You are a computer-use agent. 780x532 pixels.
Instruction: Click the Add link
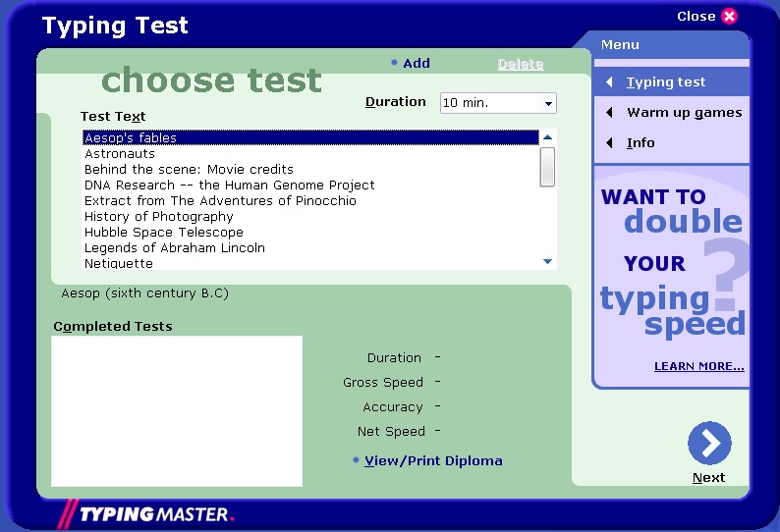(417, 63)
